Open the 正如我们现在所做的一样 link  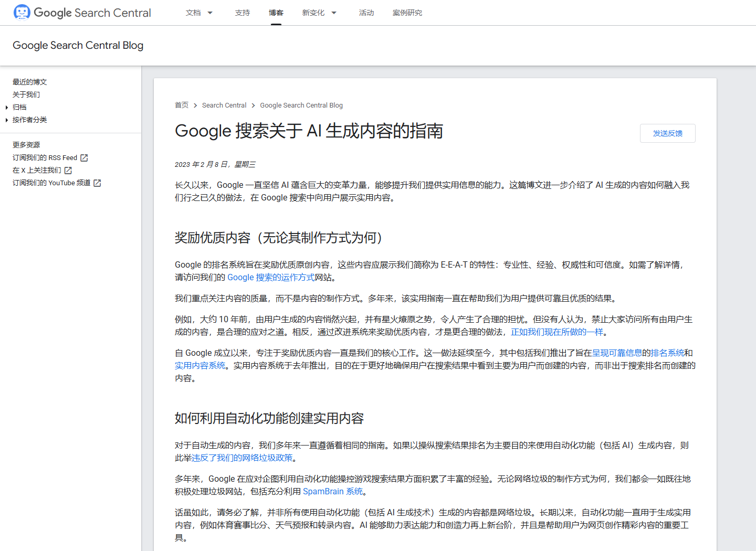click(557, 332)
